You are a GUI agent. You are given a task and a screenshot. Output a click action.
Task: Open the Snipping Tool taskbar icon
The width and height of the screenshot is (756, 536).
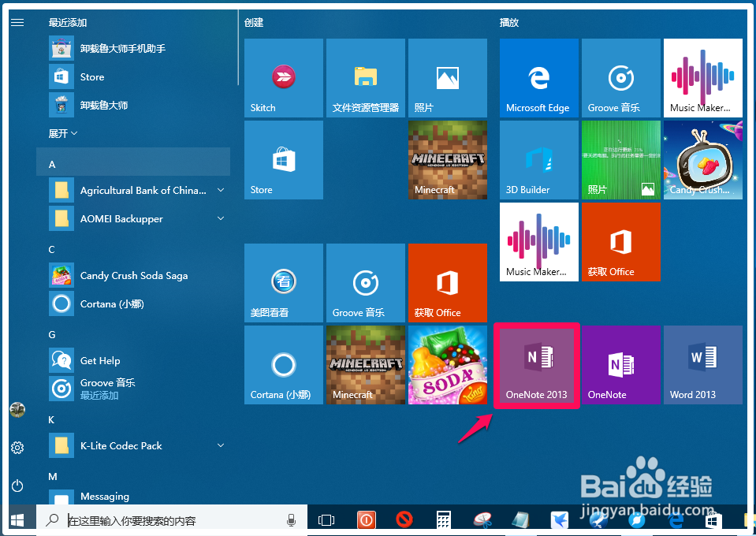(482, 520)
